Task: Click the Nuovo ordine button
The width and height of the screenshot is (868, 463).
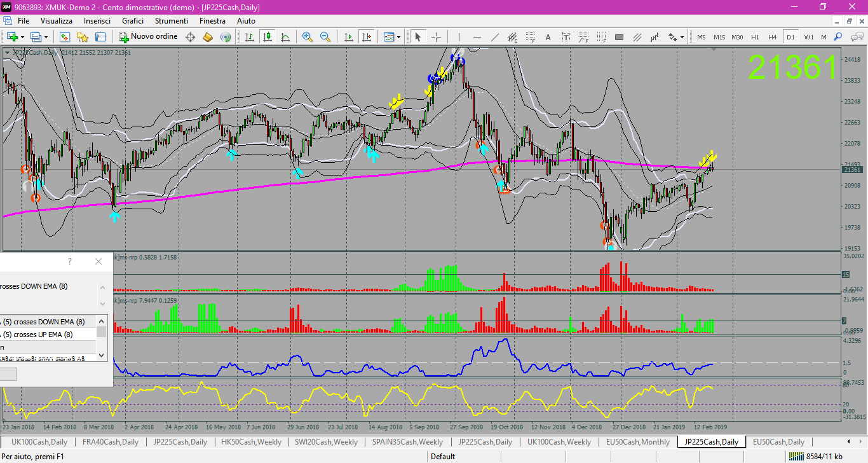Action: (148, 37)
